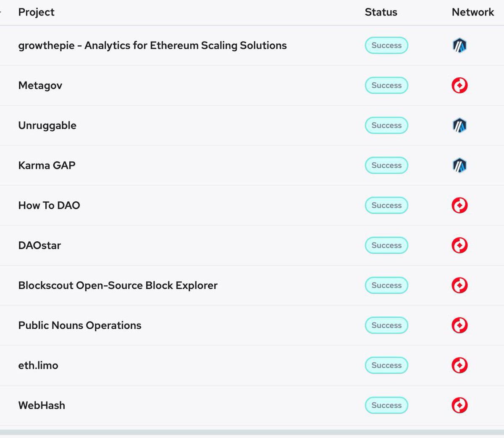Click the red network icon for Metagov
The width and height of the screenshot is (504, 438).
(x=459, y=85)
